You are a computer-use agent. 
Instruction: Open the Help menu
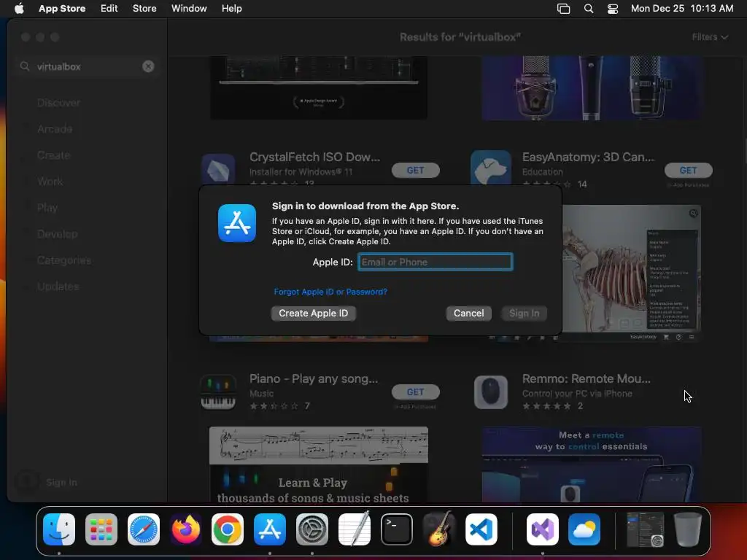(x=231, y=9)
